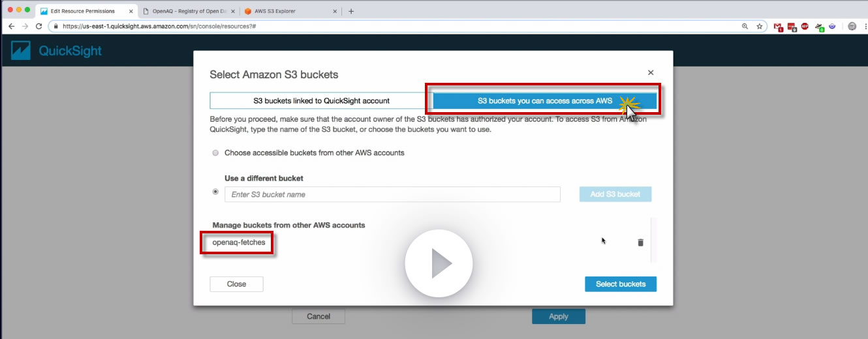
Task: Select the Use a different bucket radio button
Action: 215,192
